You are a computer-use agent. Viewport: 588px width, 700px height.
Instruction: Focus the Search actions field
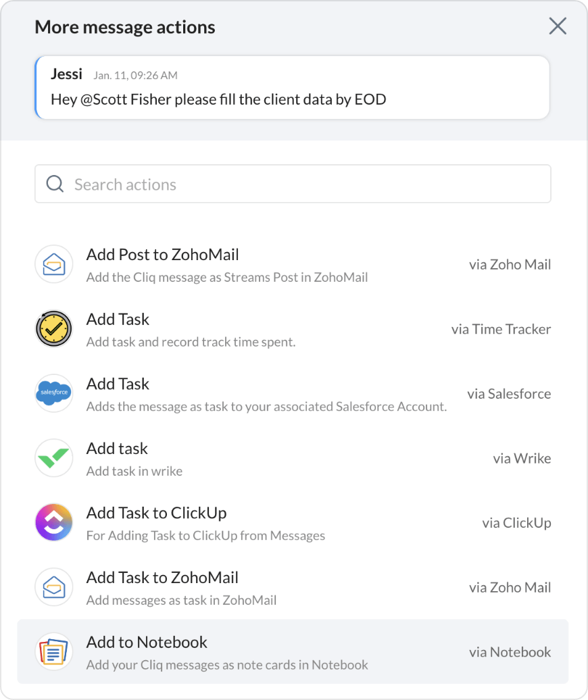click(304, 184)
